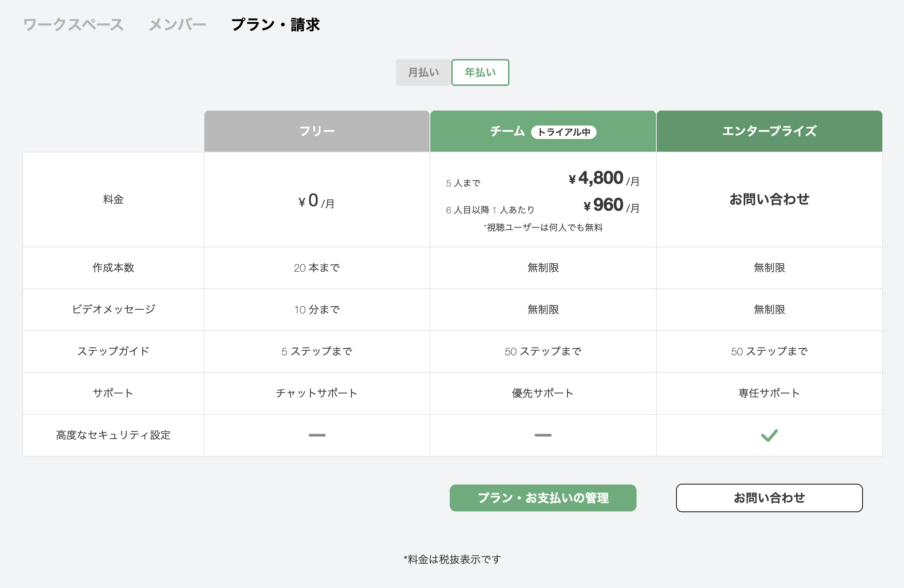Click the 料金は税抜表示です footnote
This screenshot has height=588, width=904.
tap(452, 559)
